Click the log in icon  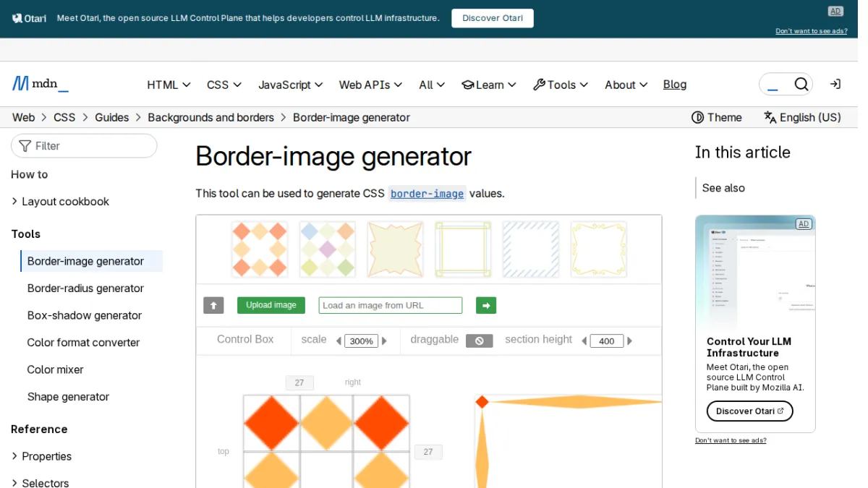click(x=835, y=85)
